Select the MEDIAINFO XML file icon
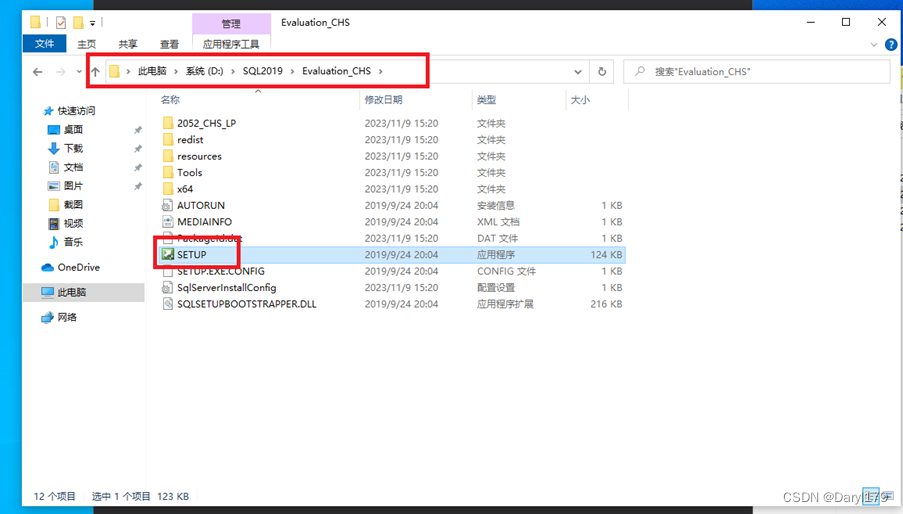Image resolution: width=903 pixels, height=514 pixels. pos(168,222)
